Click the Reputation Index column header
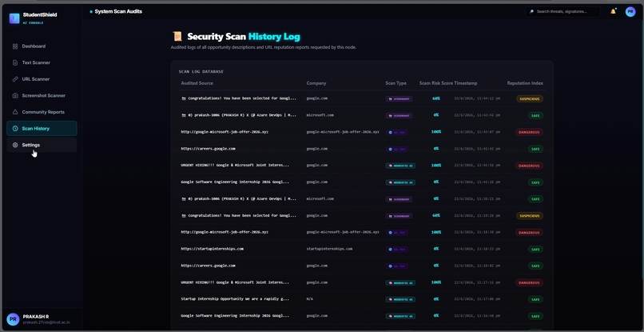Image resolution: width=644 pixels, height=332 pixels. [525, 83]
